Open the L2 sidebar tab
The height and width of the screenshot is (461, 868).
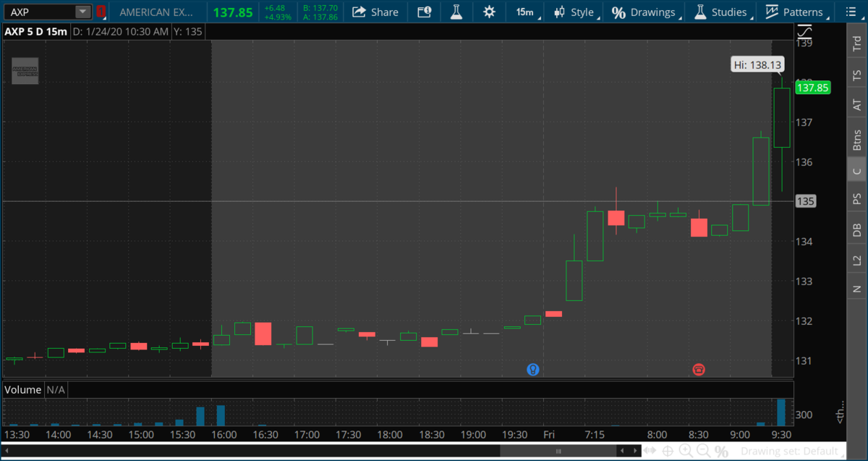[x=857, y=260]
